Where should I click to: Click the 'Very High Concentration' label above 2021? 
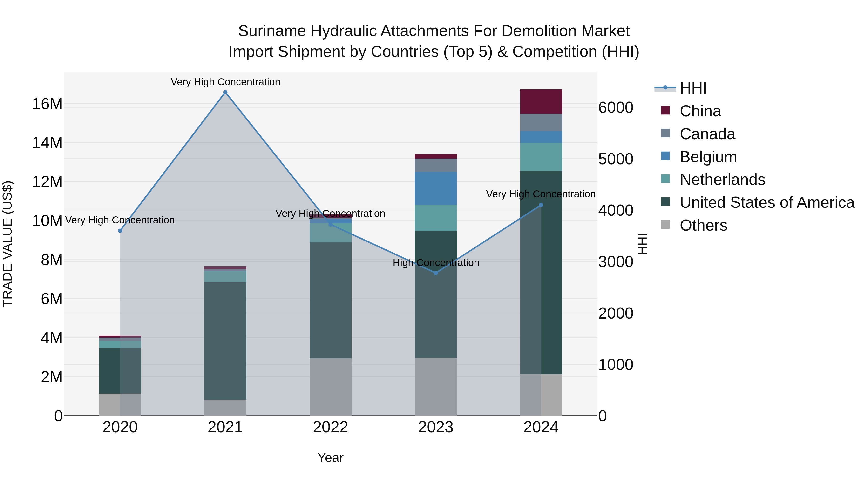225,82
